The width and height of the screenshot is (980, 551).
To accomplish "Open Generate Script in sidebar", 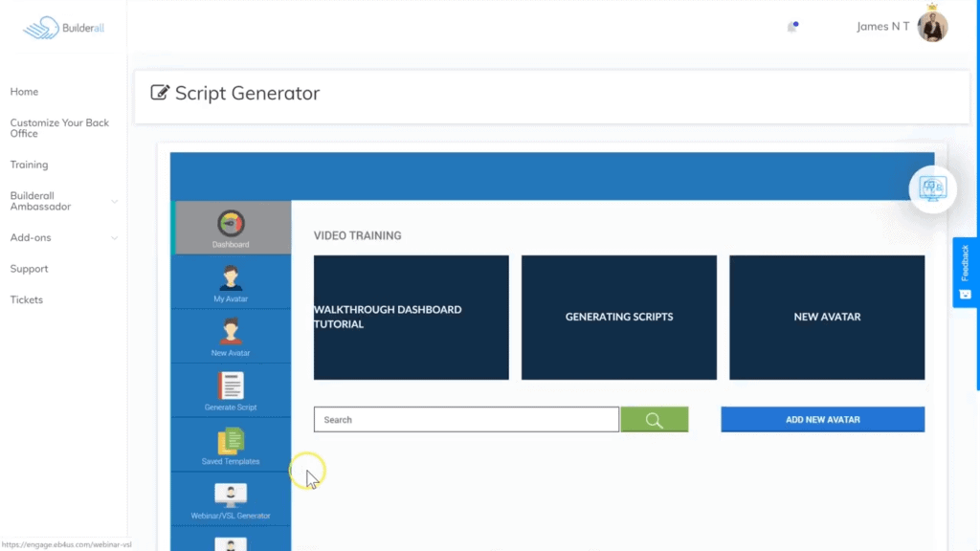I will pyautogui.click(x=231, y=391).
